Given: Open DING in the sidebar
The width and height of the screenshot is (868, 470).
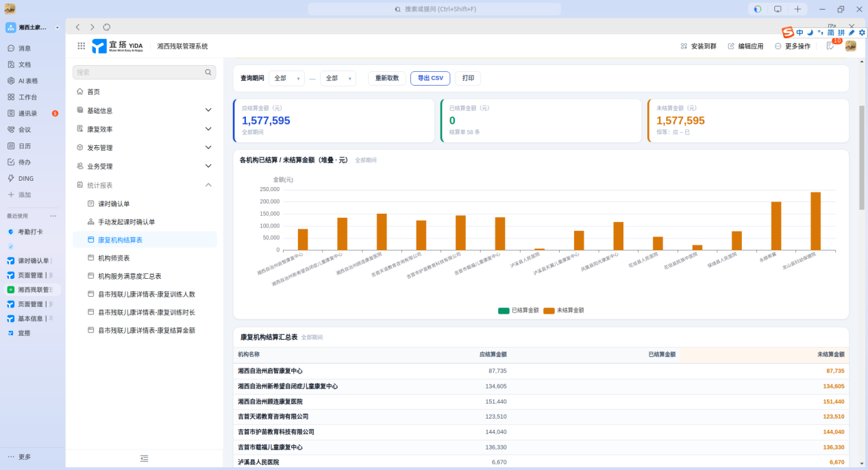Looking at the screenshot, I should point(21,178).
